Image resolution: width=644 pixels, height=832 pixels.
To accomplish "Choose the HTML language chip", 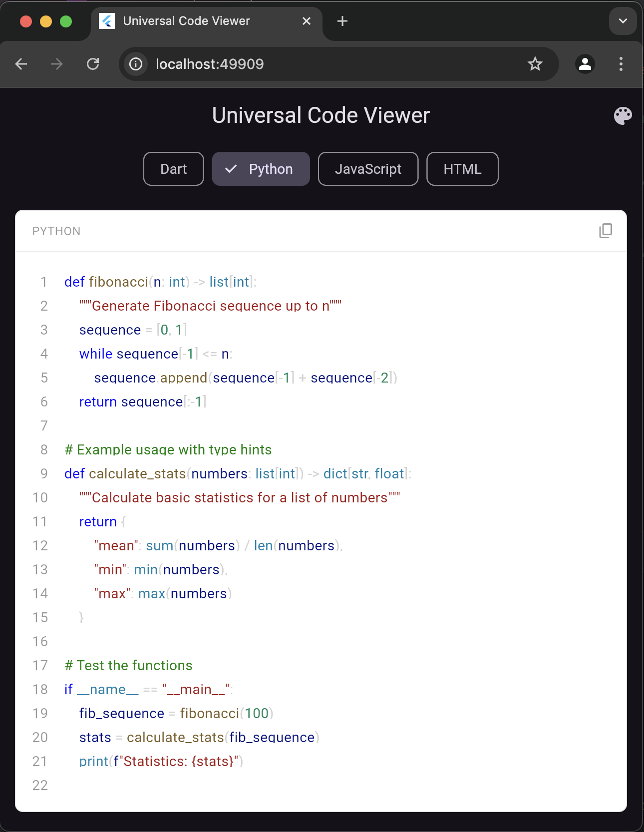I will point(462,169).
